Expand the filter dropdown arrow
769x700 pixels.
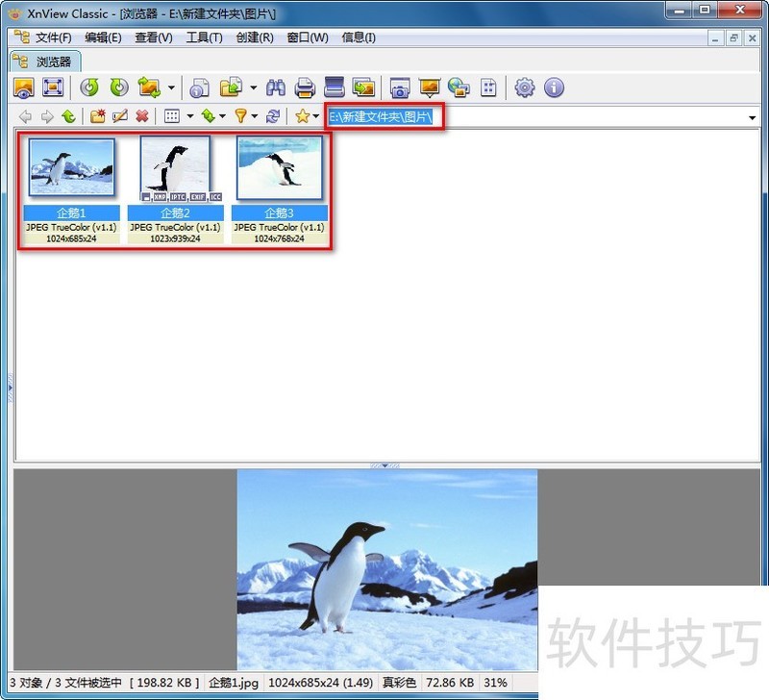click(255, 116)
